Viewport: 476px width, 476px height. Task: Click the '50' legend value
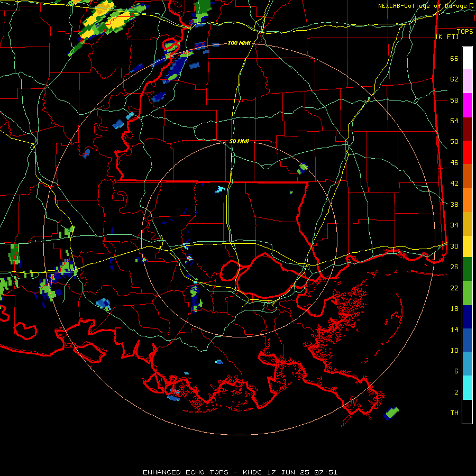pos(454,142)
